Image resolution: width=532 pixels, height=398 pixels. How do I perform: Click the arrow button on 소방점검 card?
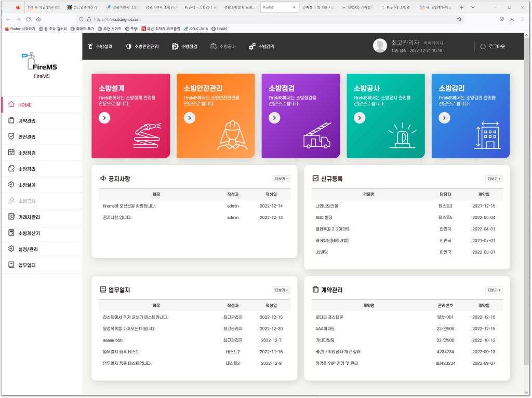[274, 118]
